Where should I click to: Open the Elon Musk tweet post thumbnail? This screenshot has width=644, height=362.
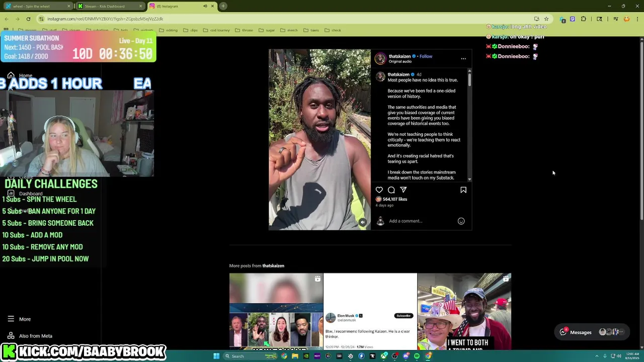click(370, 312)
